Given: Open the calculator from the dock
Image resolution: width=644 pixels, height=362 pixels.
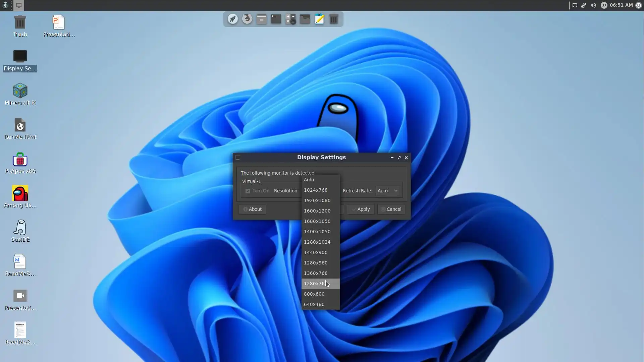Looking at the screenshot, I should 290,19.
